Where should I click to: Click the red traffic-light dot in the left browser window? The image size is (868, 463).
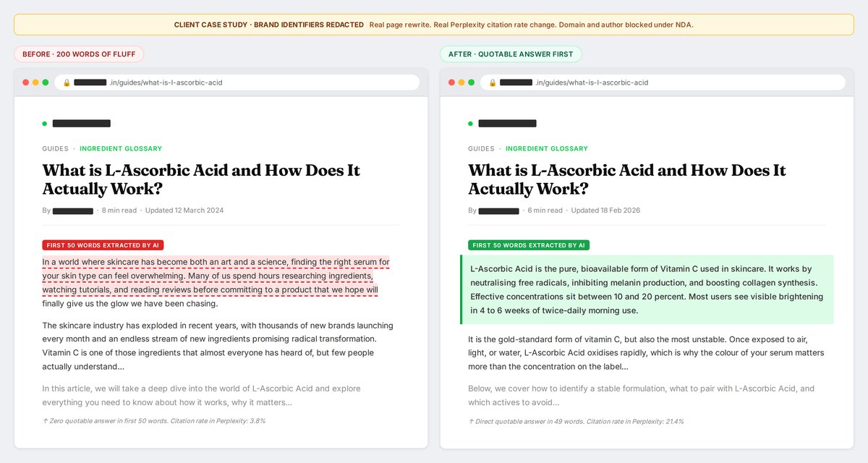coord(26,82)
